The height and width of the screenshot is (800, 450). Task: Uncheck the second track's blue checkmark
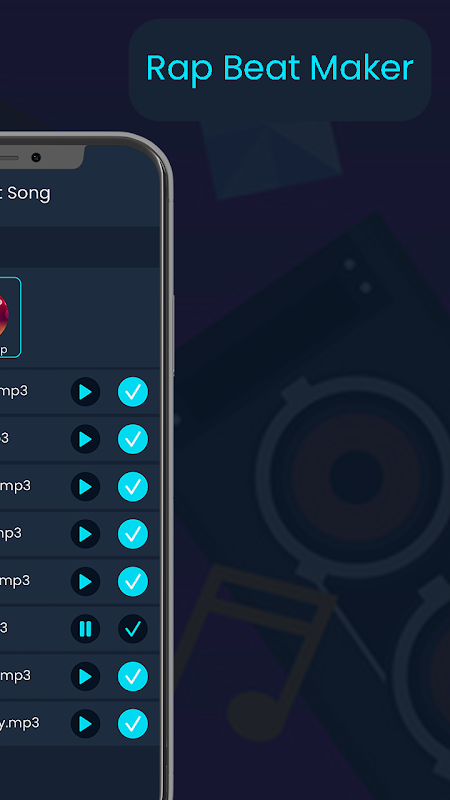(x=133, y=439)
